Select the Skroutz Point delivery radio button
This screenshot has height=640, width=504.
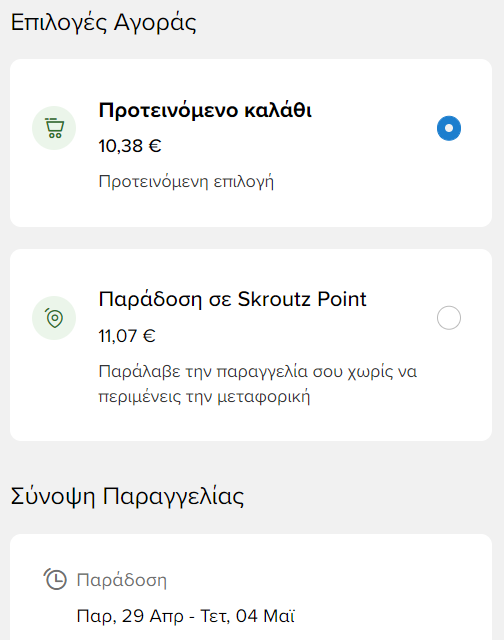tap(449, 318)
